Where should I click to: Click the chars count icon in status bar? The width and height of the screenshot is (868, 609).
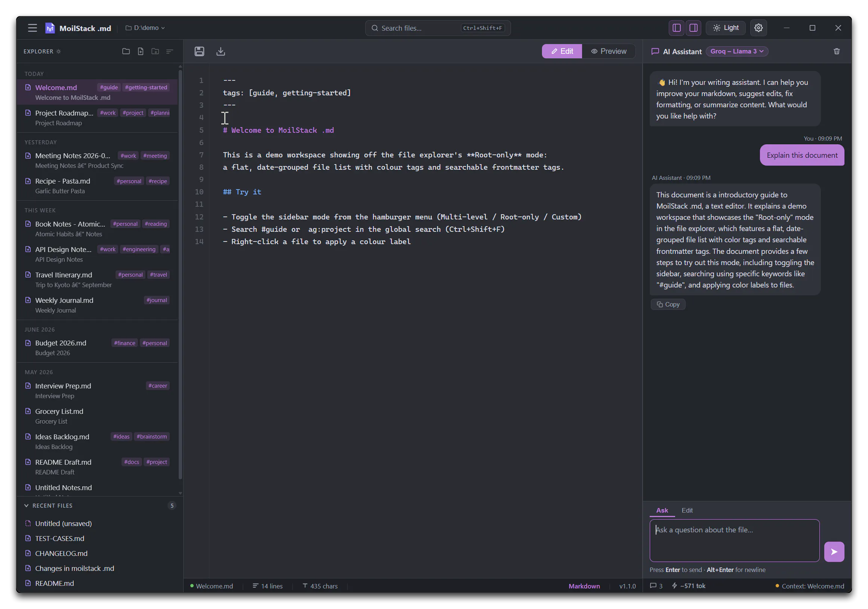click(305, 585)
